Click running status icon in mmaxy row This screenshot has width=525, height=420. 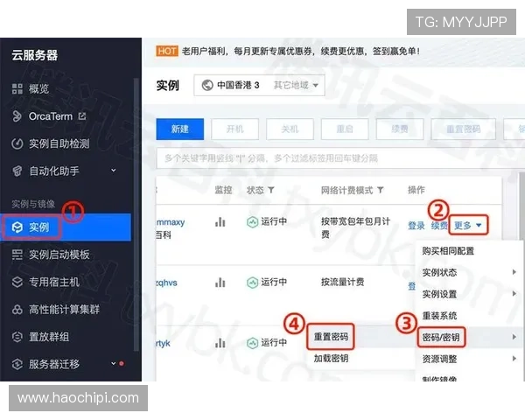252,221
